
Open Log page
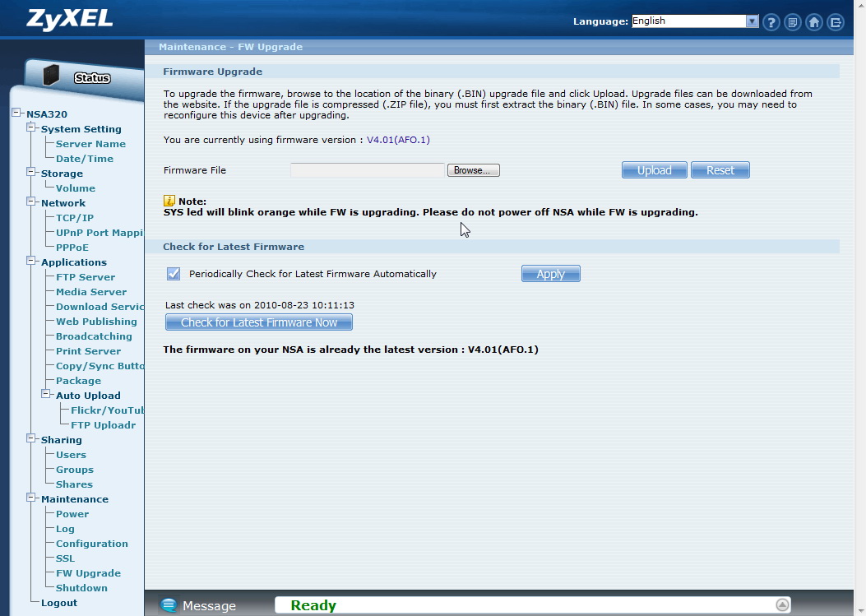[65, 529]
